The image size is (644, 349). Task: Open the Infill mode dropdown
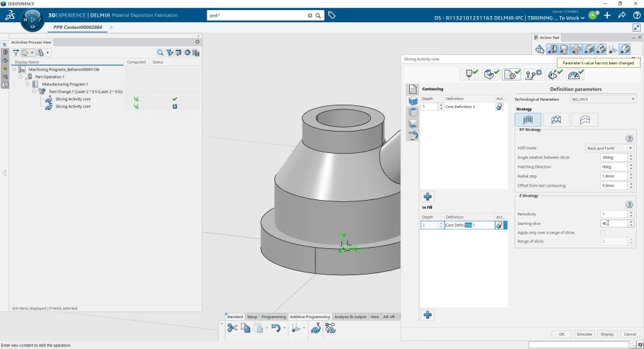(x=609, y=148)
